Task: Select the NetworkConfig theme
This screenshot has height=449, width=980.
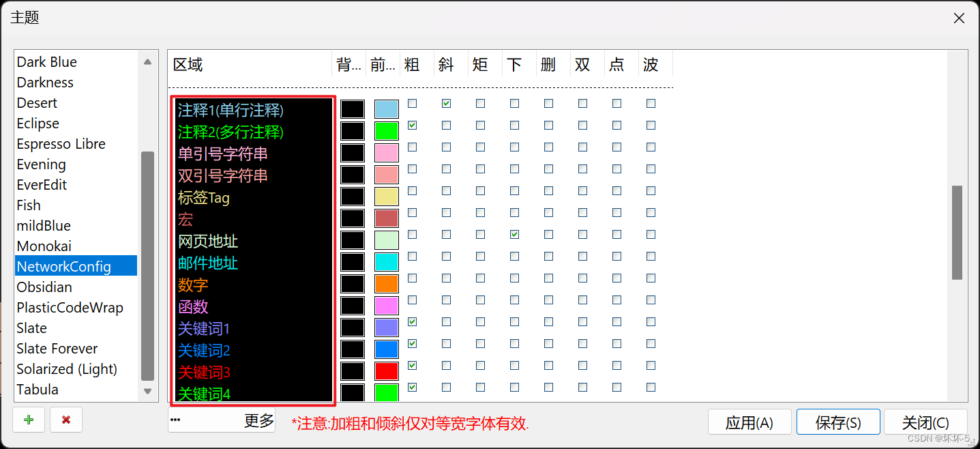Action: pos(76,266)
